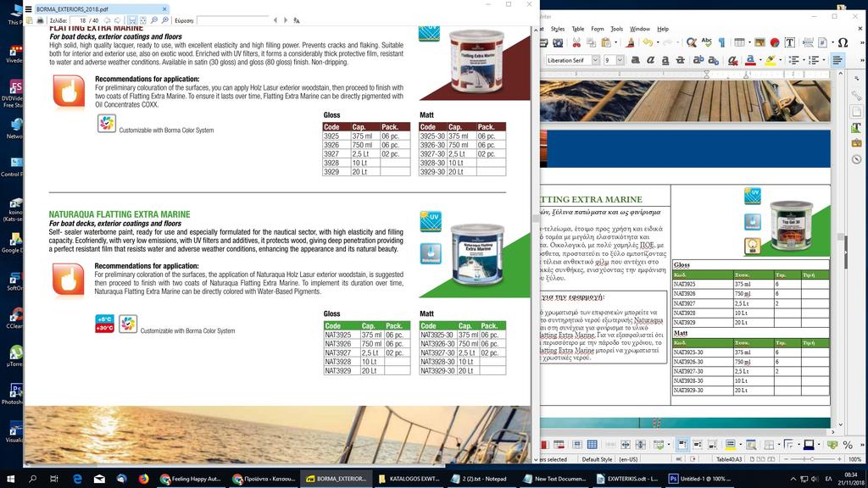Screen dimensions: 868x488
Task: Click the Cut scissors icon in Writer
Action: [x=576, y=42]
